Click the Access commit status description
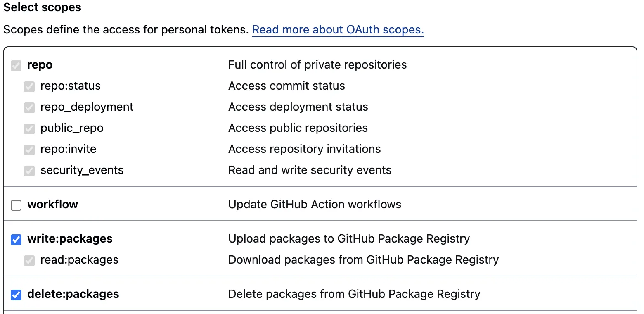Viewport: 644px width, 314px height. tap(286, 86)
